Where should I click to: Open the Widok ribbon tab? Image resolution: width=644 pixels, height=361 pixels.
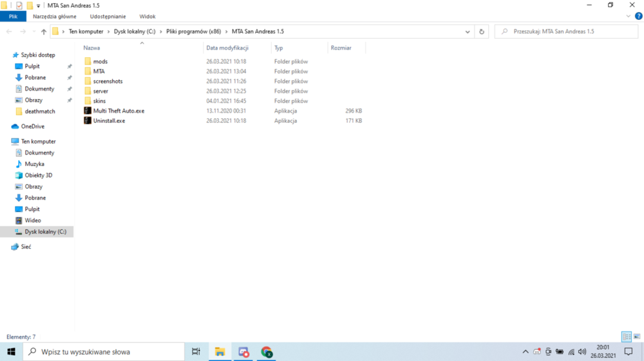147,17
